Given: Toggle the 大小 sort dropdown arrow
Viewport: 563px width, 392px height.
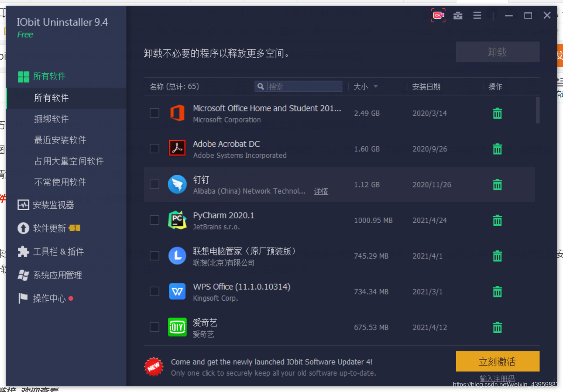Looking at the screenshot, I should click(x=376, y=86).
